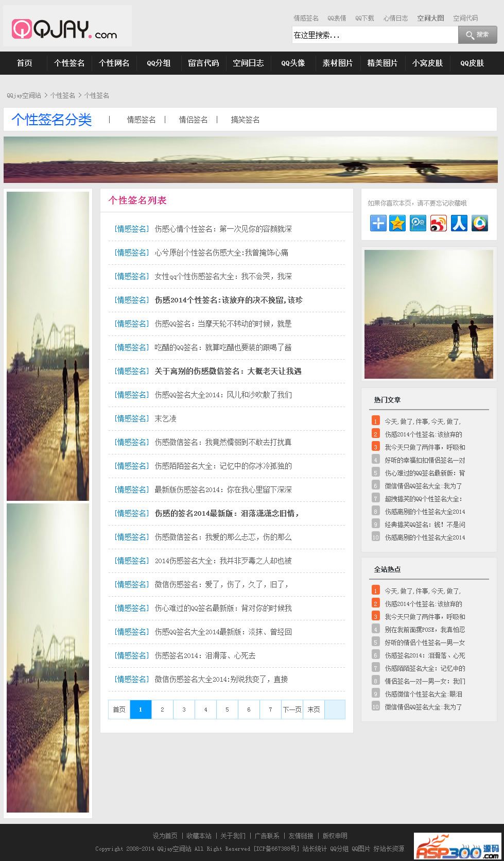Share via the Pengyou icon

[418, 223]
